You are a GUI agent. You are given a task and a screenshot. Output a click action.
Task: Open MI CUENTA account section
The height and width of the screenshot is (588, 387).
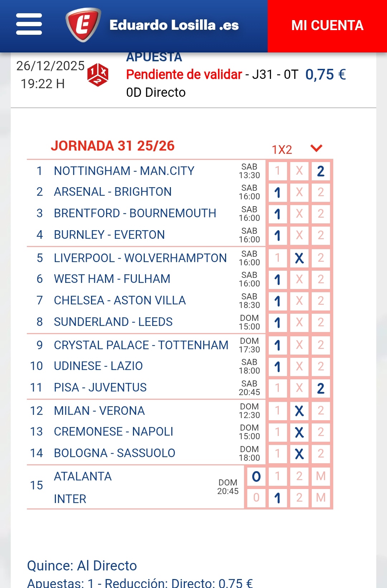click(327, 26)
